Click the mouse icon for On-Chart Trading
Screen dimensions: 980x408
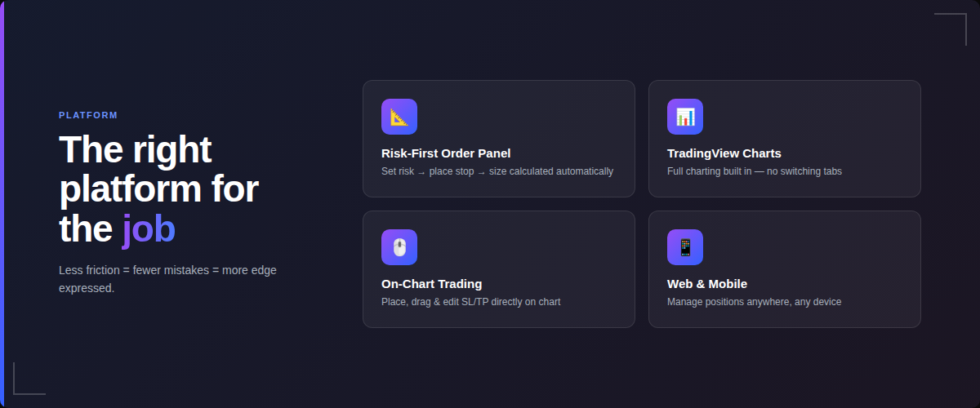[399, 247]
